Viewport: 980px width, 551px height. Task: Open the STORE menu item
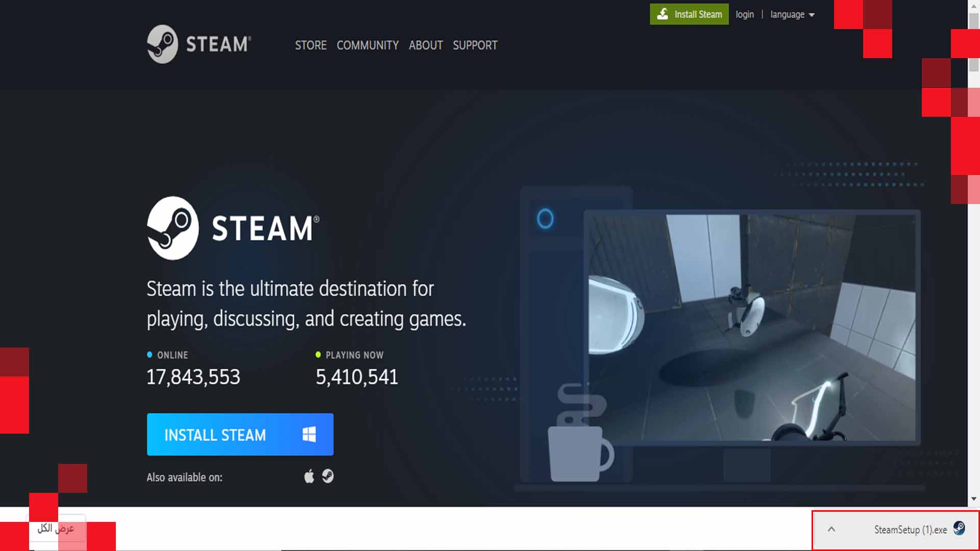pos(311,45)
